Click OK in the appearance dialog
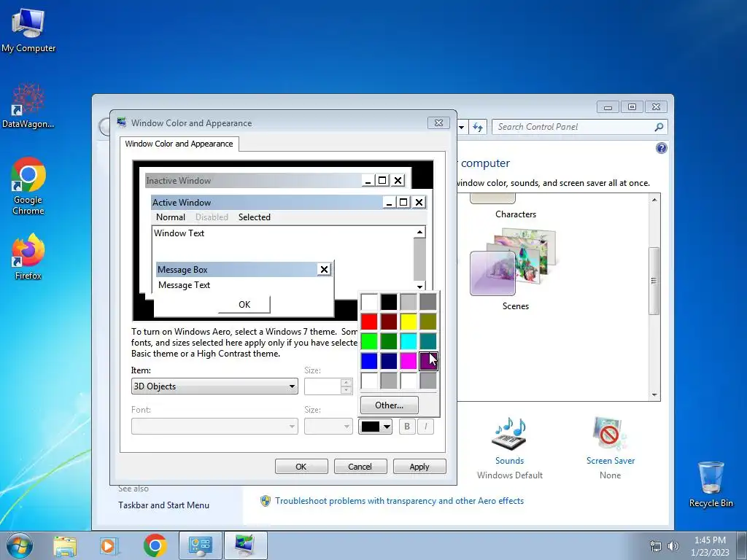The image size is (747, 560). 301,467
